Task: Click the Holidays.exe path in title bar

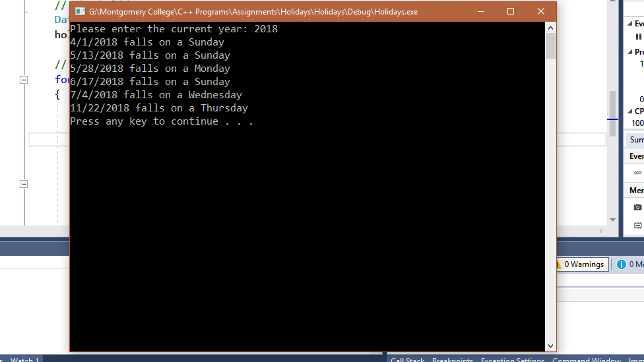Action: click(253, 12)
